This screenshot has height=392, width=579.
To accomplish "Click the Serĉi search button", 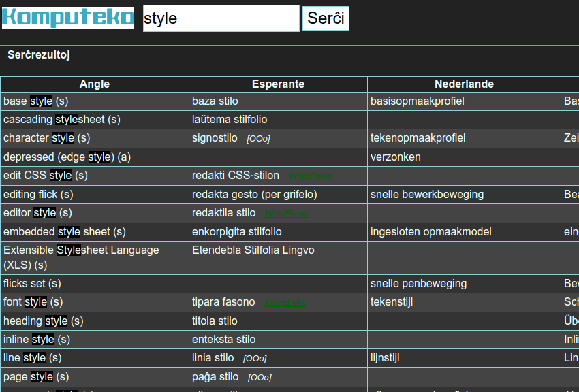I will click(326, 18).
